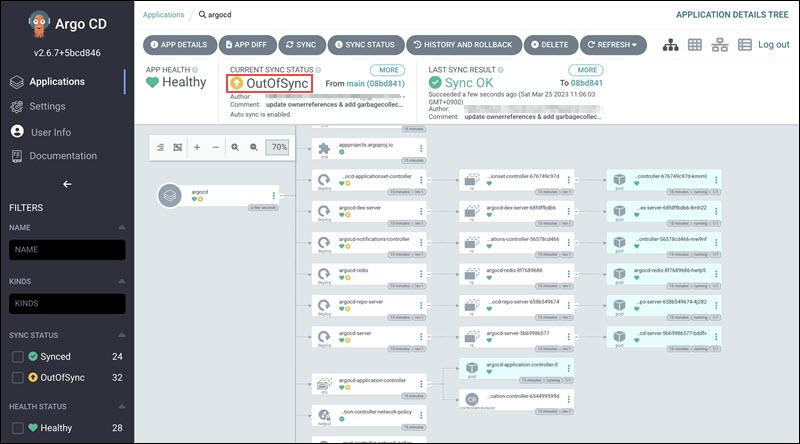Image resolution: width=800 pixels, height=444 pixels.
Task: Open SYNC STATUS
Action: click(x=365, y=45)
